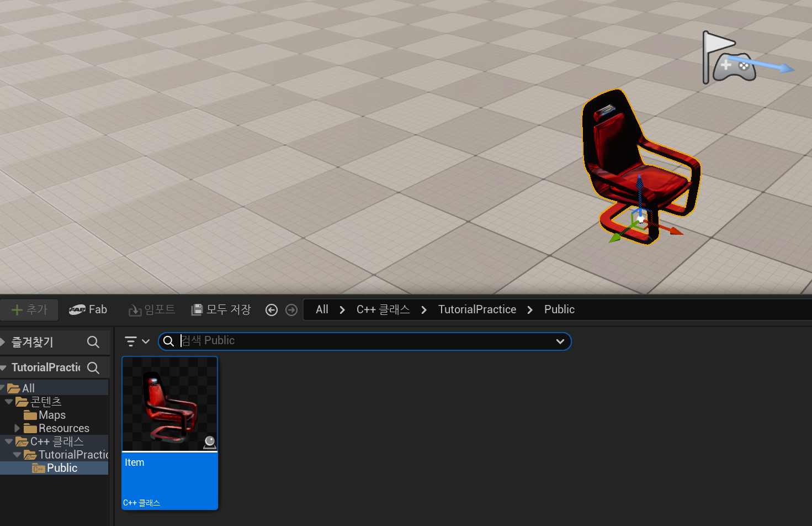Open saved searches dropdown in search box
Viewport: 812px width, 526px height.
pos(560,341)
